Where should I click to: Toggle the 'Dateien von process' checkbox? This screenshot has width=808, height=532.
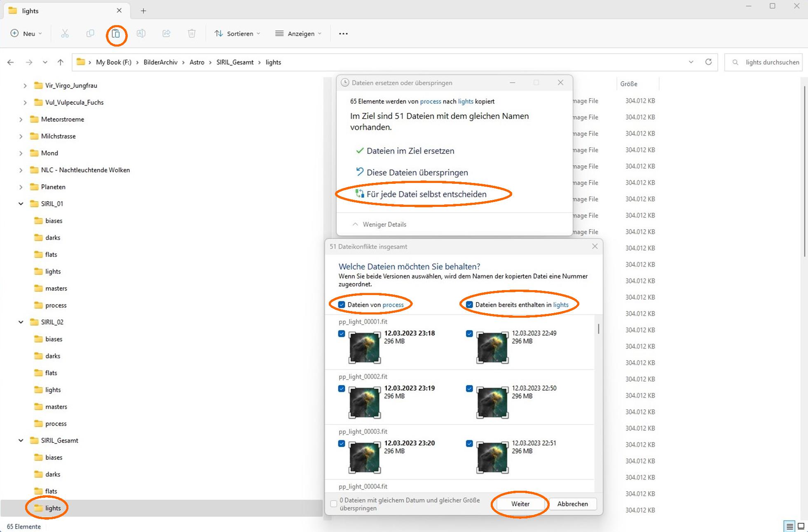pos(342,305)
